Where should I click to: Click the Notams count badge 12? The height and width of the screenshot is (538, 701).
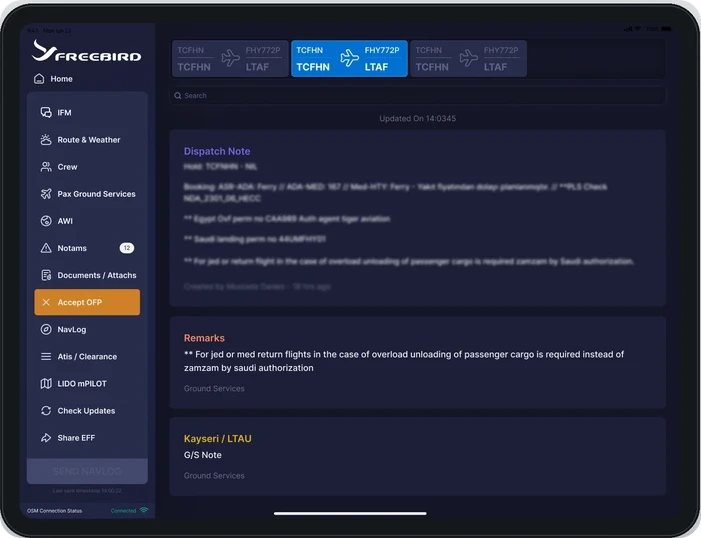(127, 248)
